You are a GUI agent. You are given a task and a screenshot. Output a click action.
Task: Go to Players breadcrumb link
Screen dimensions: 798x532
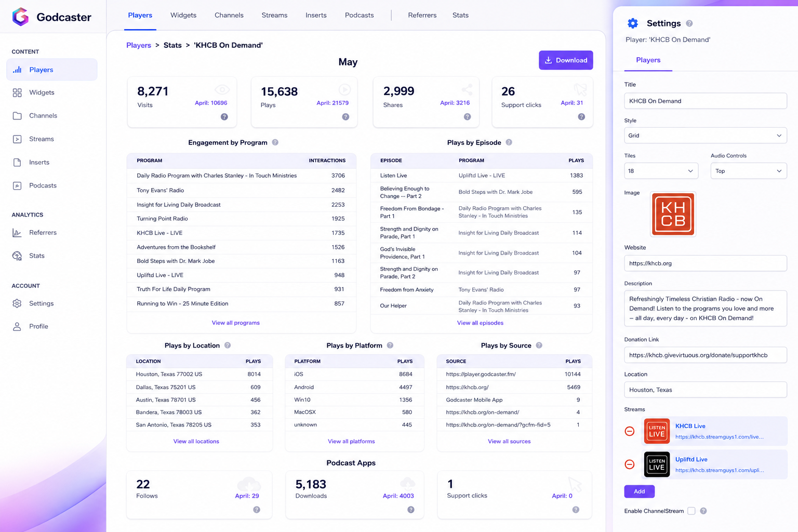(x=139, y=45)
